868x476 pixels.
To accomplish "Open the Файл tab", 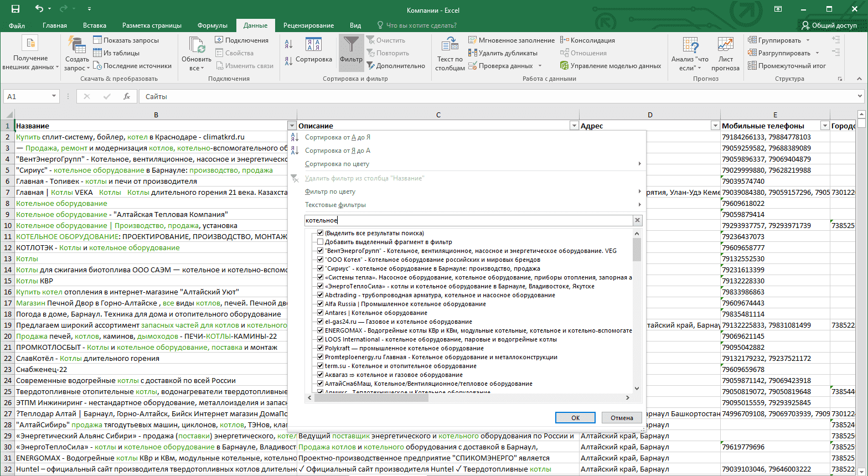I will [x=17, y=25].
